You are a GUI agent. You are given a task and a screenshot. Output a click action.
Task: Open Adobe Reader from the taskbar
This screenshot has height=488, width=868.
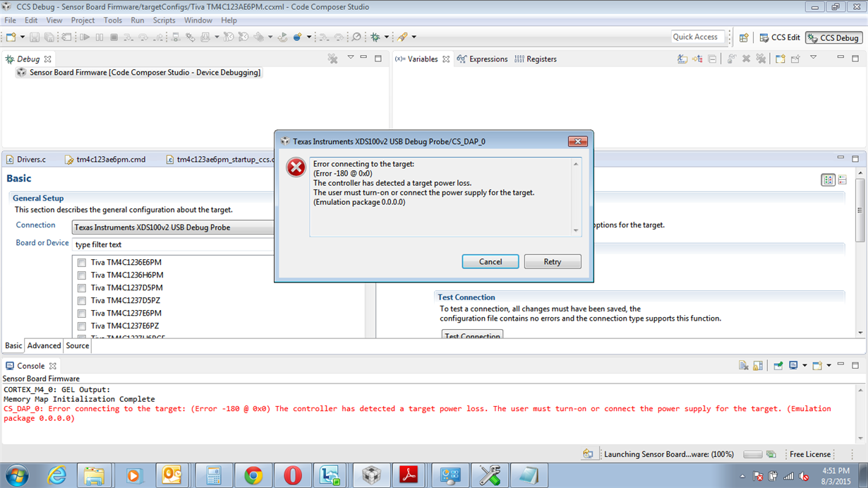409,476
